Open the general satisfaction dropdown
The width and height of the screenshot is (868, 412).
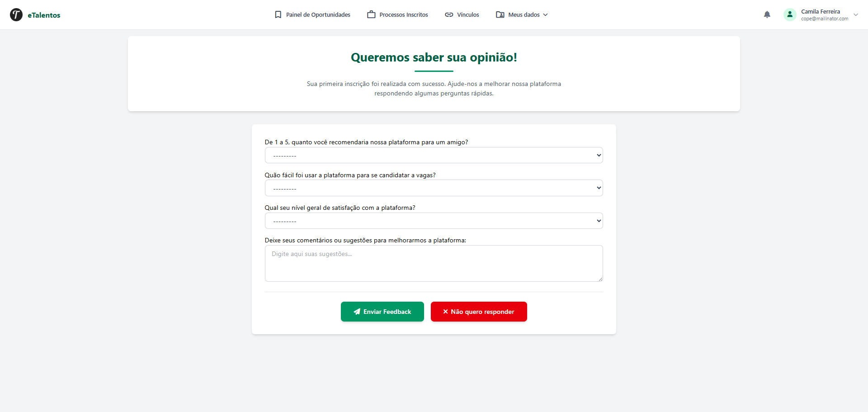pyautogui.click(x=434, y=221)
